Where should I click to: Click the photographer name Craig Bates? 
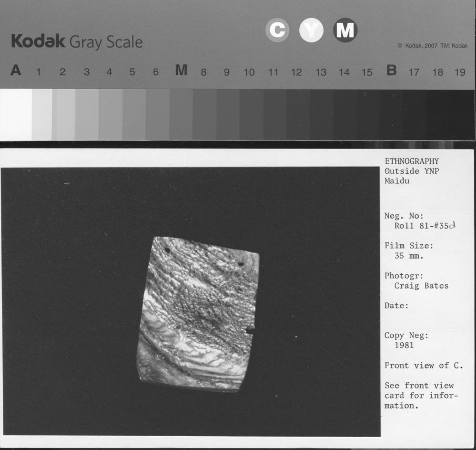tap(421, 286)
